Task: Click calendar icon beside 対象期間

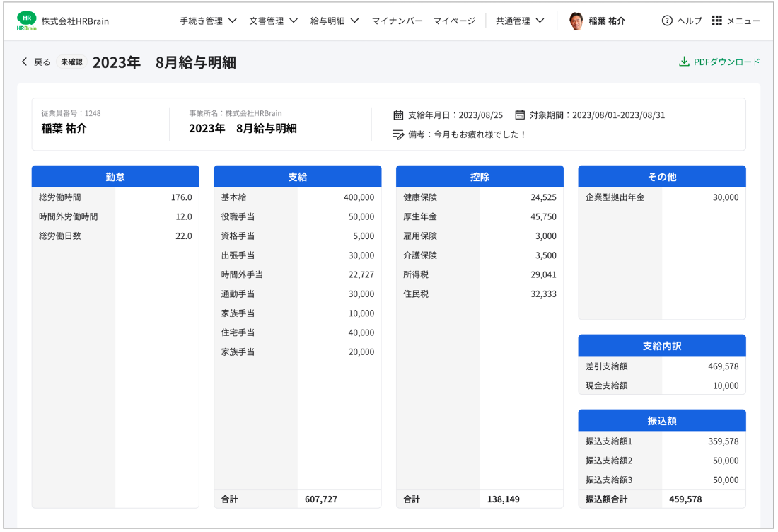Action: pyautogui.click(x=520, y=115)
